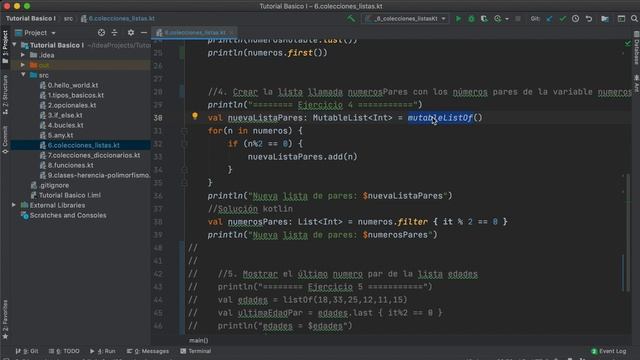Screen dimensions: 640x360
Task: Click the layout window icon in toolbar
Action: pos(621,19)
